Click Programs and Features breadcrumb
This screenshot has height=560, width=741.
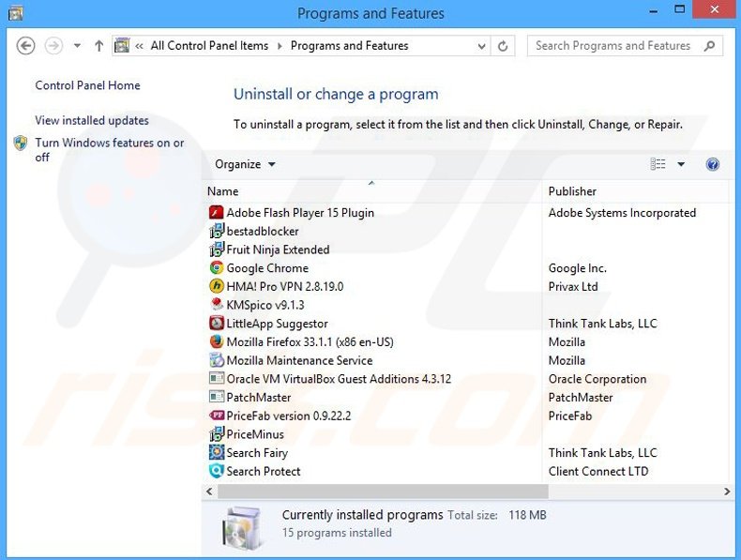point(349,46)
